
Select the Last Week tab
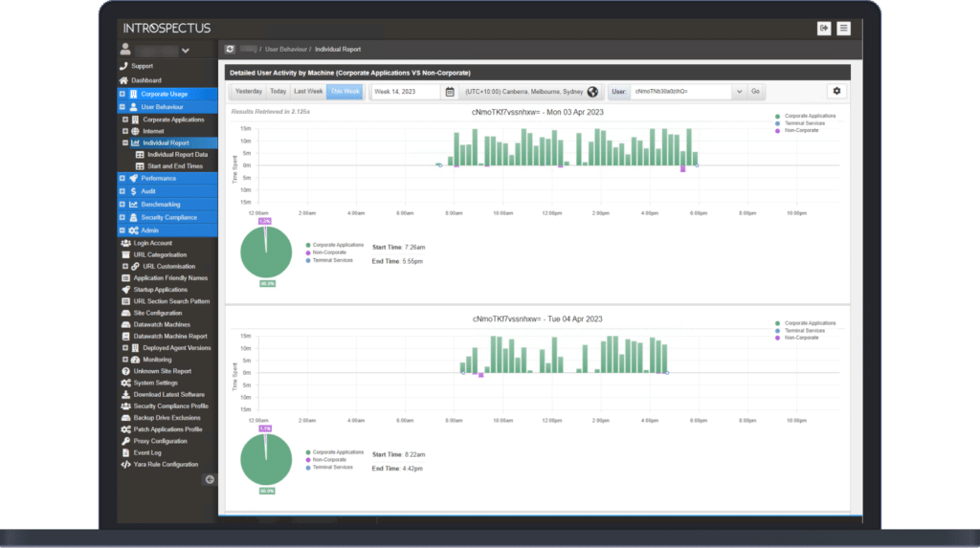tap(308, 92)
